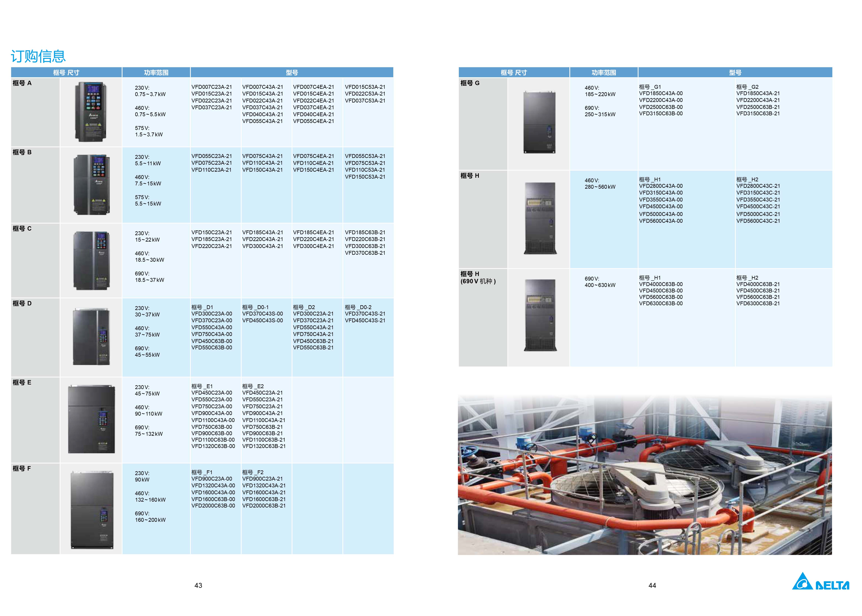Click the left table 功率范围 header
Image resolution: width=862 pixels, height=616 pixels.
click(156, 72)
